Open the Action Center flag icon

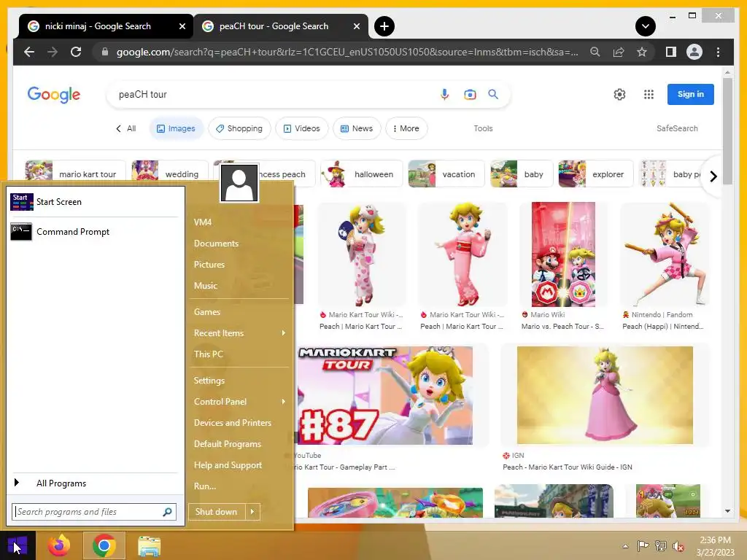point(643,546)
